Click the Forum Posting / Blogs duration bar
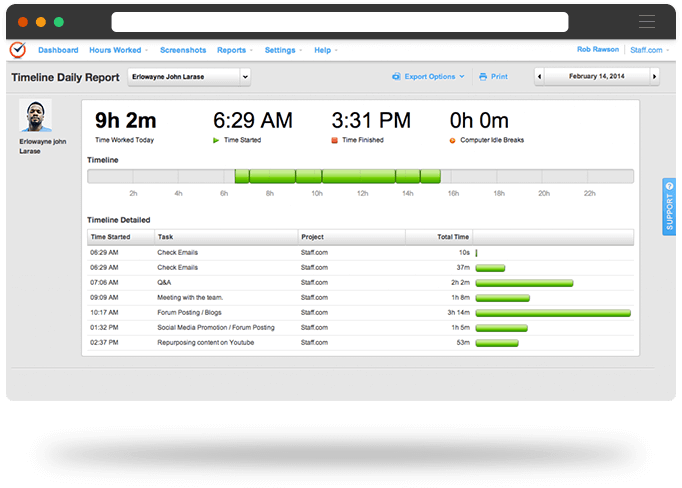This screenshot has width=682, height=488. [x=553, y=312]
